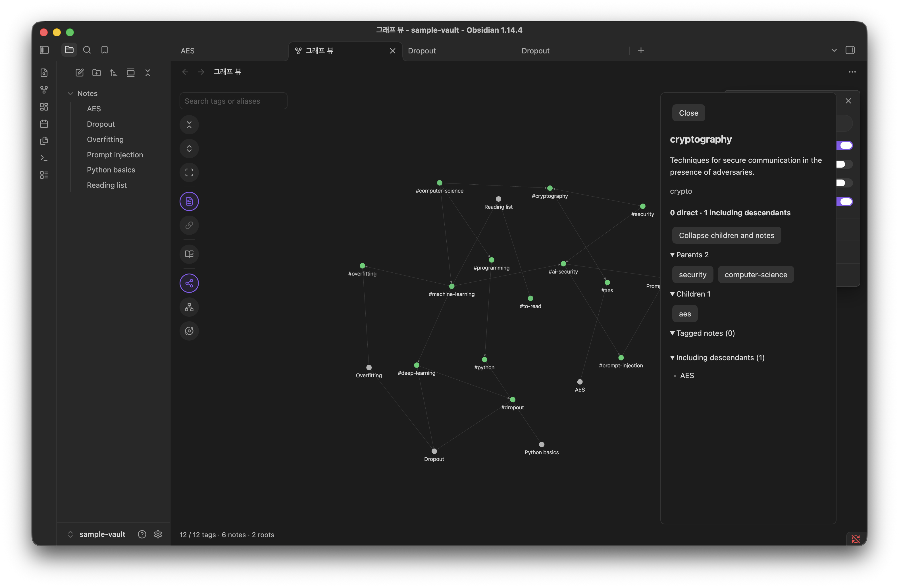Open command palette terminal ribbon icon

pos(44,158)
